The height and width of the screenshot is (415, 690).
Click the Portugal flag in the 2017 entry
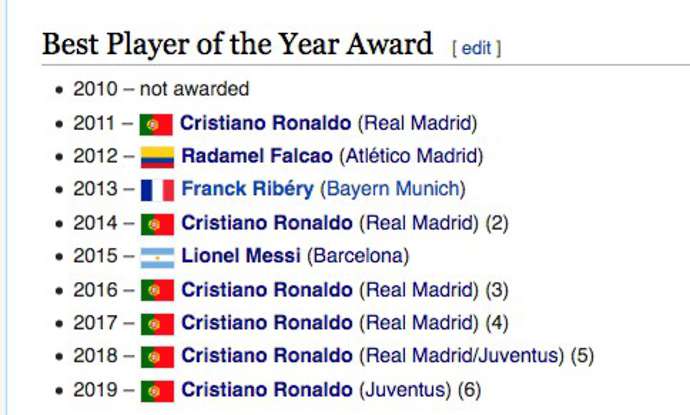[157, 324]
